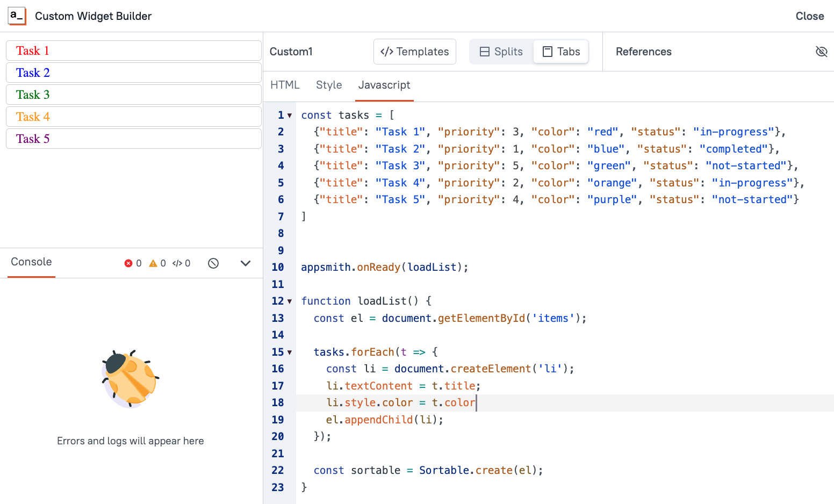The height and width of the screenshot is (504, 834).
Task: Switch to the Style tab
Action: (x=329, y=85)
